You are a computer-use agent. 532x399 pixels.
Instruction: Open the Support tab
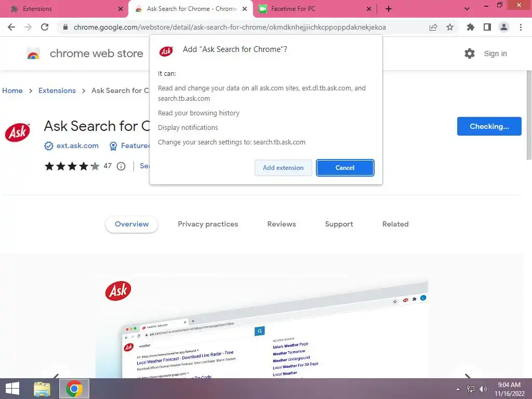point(339,224)
